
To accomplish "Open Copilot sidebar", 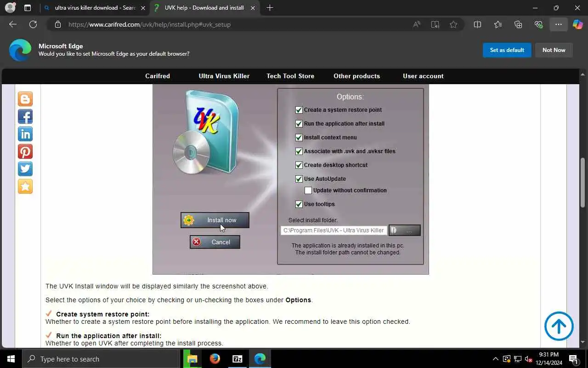I will coord(578,24).
